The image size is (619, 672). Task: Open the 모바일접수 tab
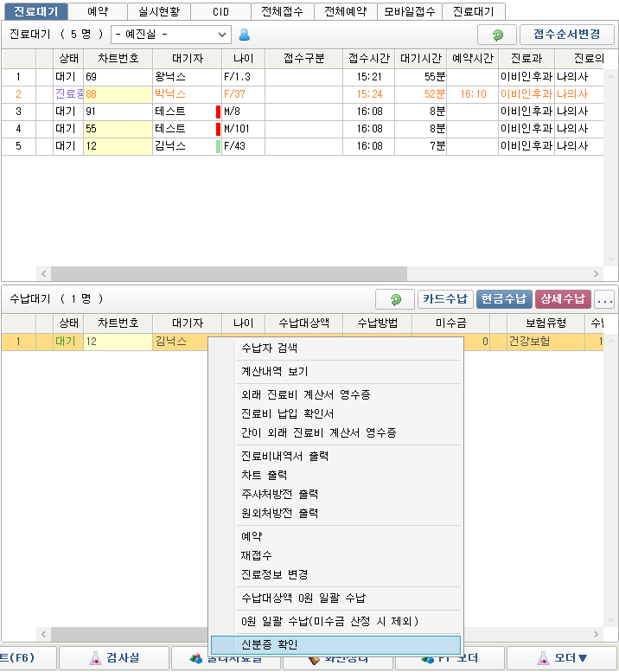pyautogui.click(x=411, y=12)
